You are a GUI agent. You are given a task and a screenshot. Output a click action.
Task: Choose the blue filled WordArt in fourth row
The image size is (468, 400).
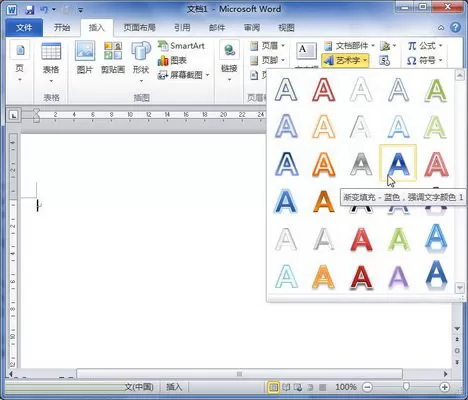click(x=286, y=201)
